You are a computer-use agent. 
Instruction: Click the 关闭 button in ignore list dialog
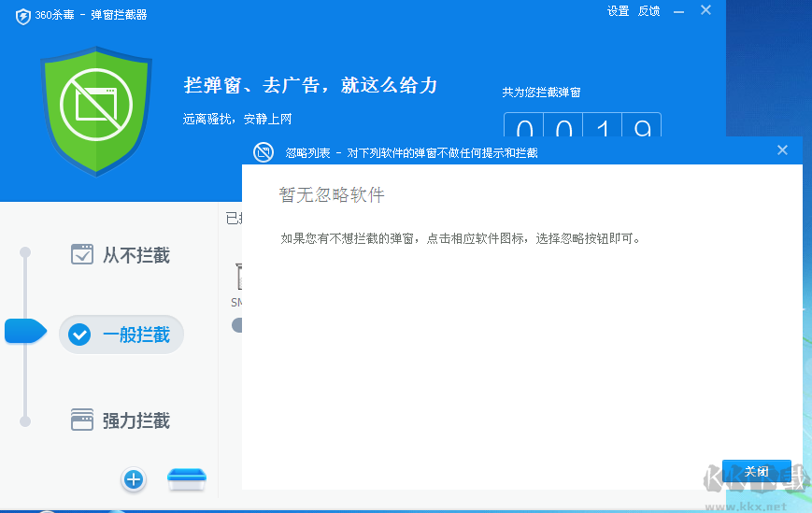[757, 471]
